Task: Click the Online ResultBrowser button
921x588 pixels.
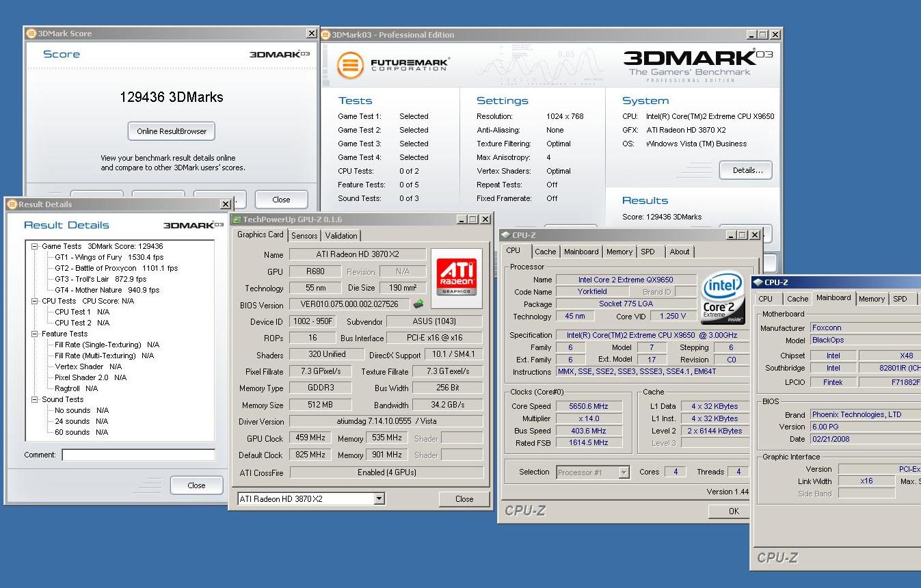Action: (172, 131)
